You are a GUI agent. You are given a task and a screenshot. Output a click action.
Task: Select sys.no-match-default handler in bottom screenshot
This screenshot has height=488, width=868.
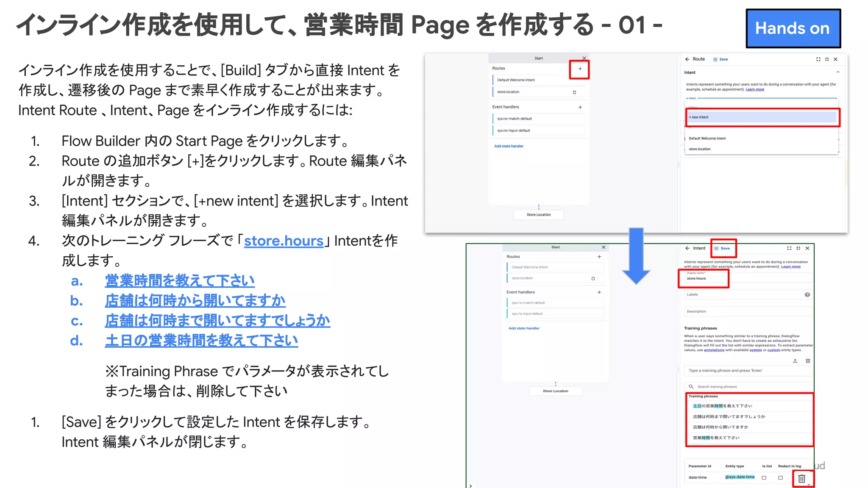tap(555, 303)
